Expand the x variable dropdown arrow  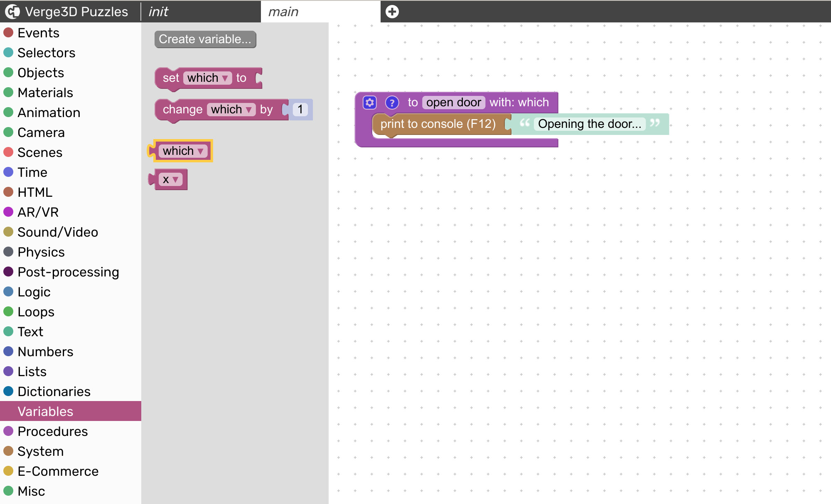(x=175, y=180)
